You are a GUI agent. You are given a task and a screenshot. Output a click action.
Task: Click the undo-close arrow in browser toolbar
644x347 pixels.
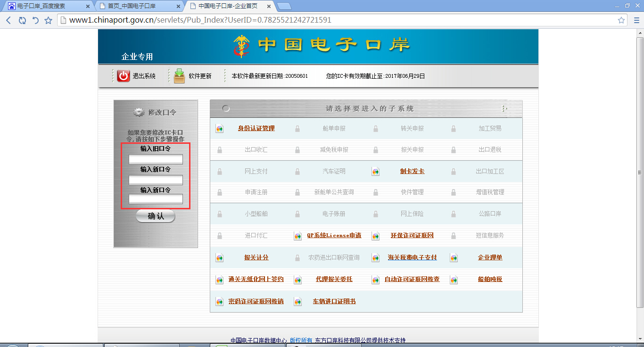click(35, 20)
